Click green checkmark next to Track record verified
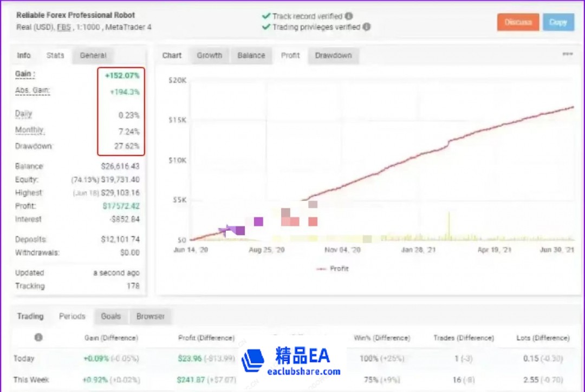This screenshot has width=585, height=392. [x=266, y=16]
